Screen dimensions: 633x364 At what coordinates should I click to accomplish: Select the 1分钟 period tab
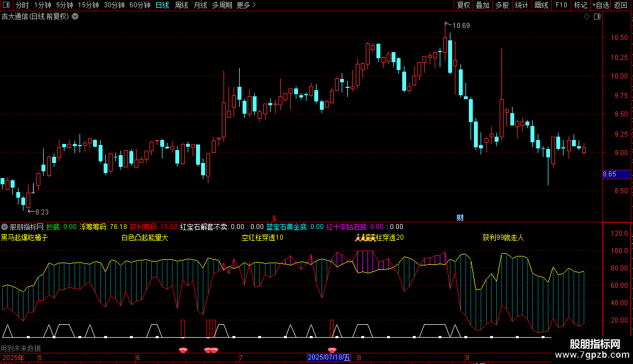[43, 5]
